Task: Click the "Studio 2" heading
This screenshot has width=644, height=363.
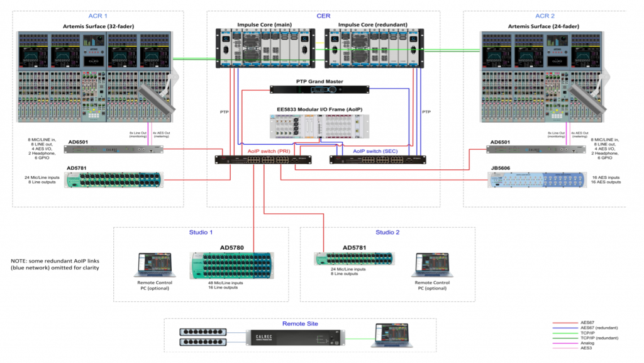Action: point(387,232)
